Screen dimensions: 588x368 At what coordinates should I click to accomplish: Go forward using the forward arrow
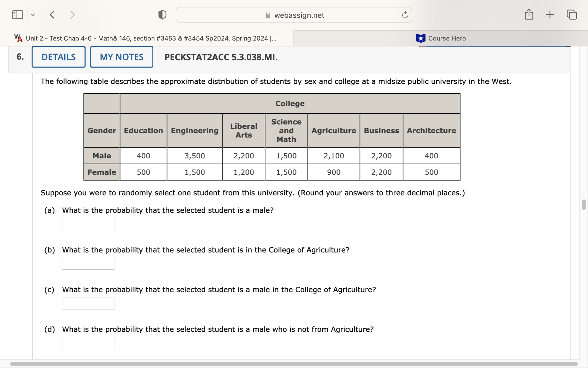tap(72, 15)
